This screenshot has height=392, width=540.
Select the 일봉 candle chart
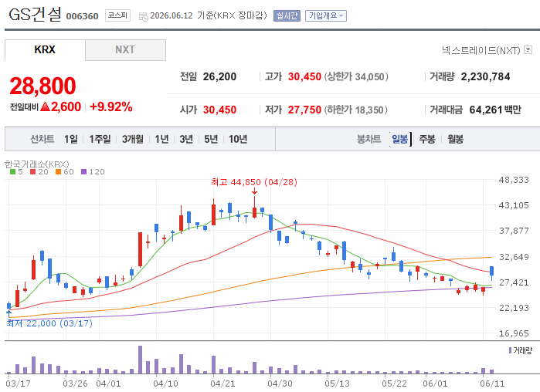pyautogui.click(x=400, y=139)
